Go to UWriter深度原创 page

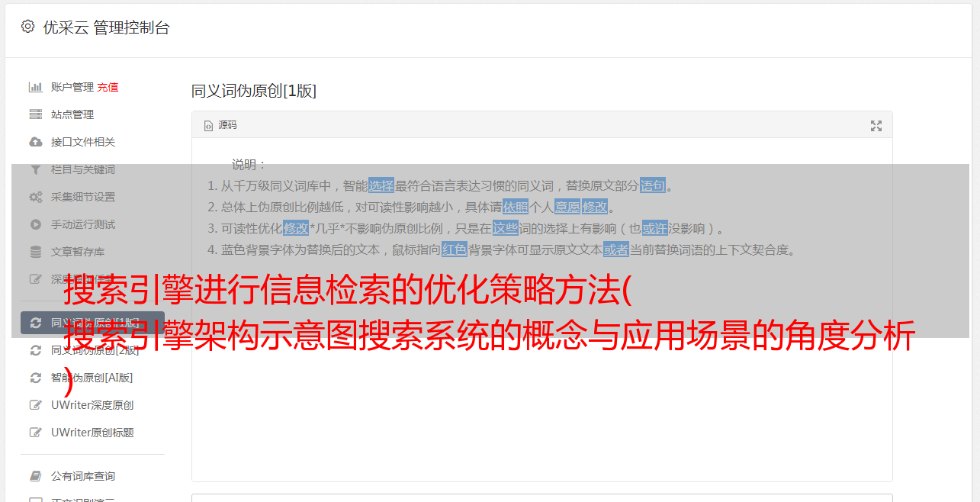[92, 405]
